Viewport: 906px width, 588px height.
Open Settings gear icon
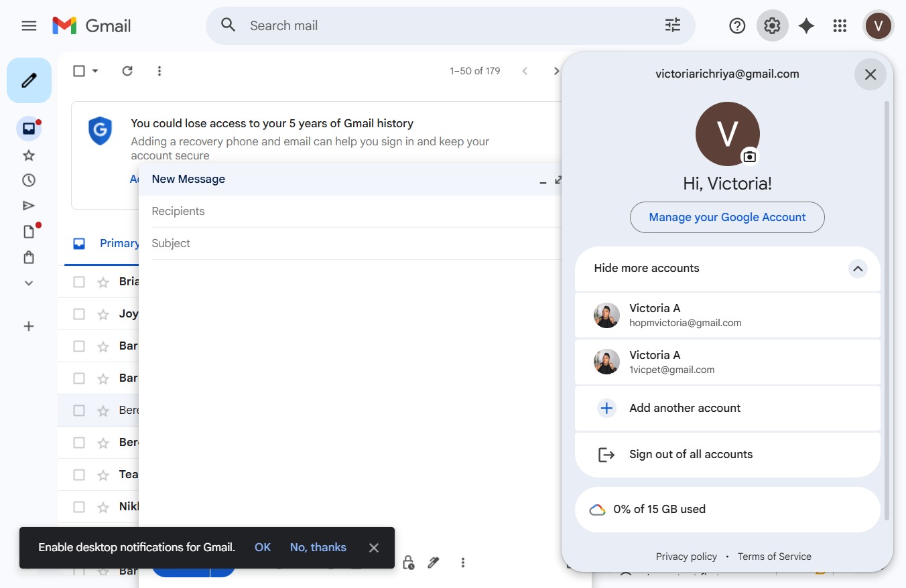(772, 25)
